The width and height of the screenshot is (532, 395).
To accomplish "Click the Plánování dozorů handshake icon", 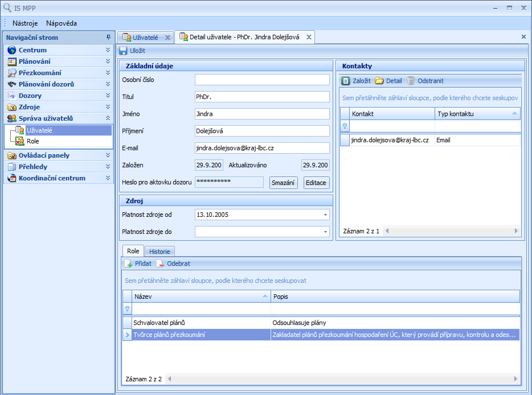I will [x=12, y=84].
